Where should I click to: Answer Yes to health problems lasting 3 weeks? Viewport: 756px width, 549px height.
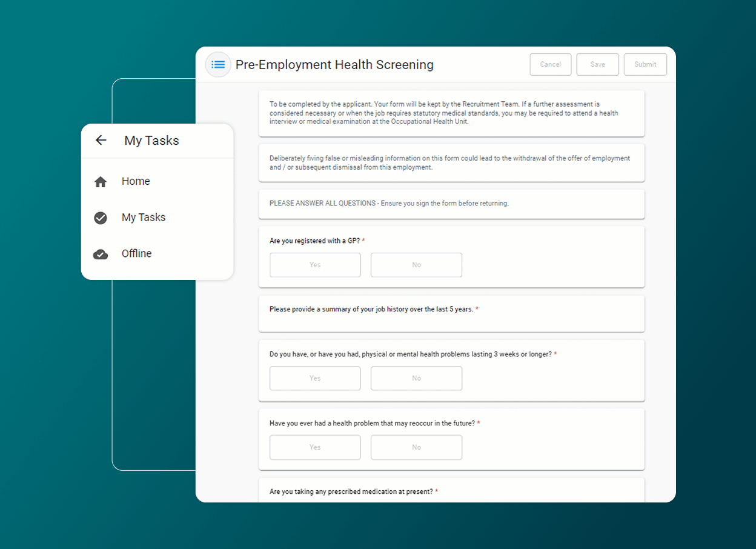click(315, 378)
